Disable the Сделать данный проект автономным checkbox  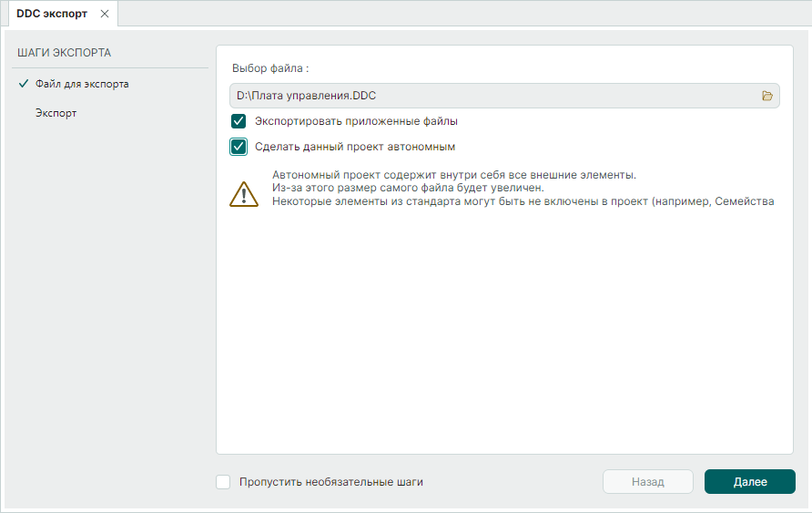coord(239,147)
